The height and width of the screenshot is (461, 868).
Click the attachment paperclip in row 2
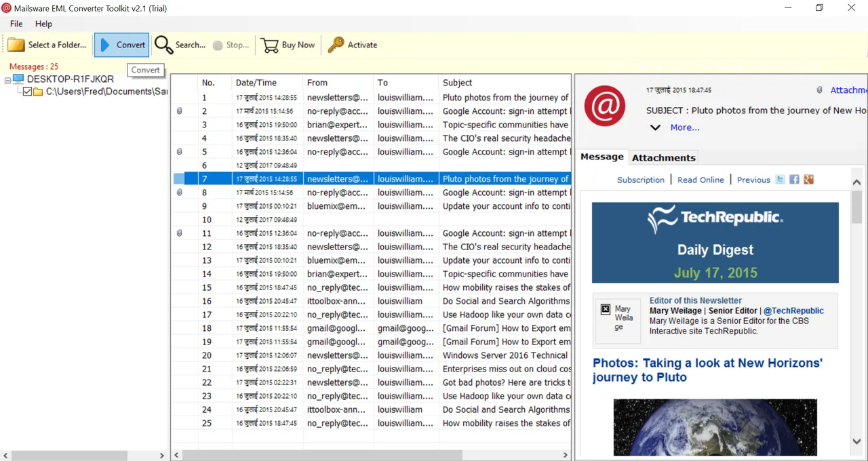[179, 111]
